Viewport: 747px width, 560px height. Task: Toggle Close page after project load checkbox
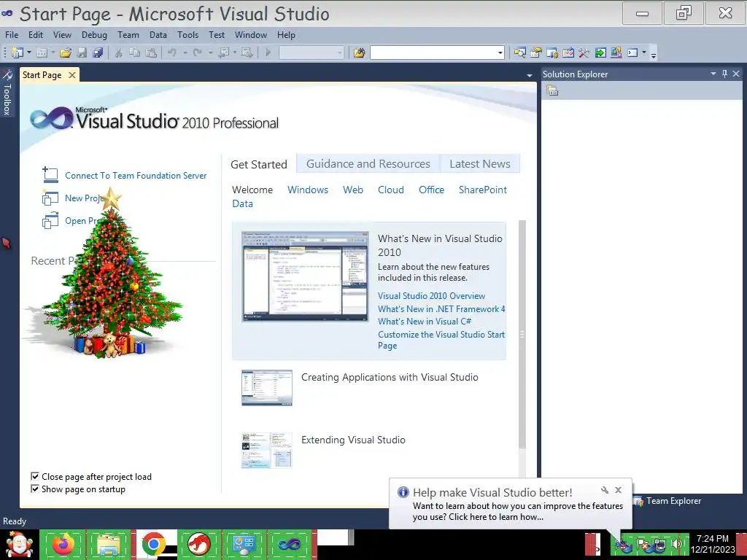pyautogui.click(x=35, y=476)
